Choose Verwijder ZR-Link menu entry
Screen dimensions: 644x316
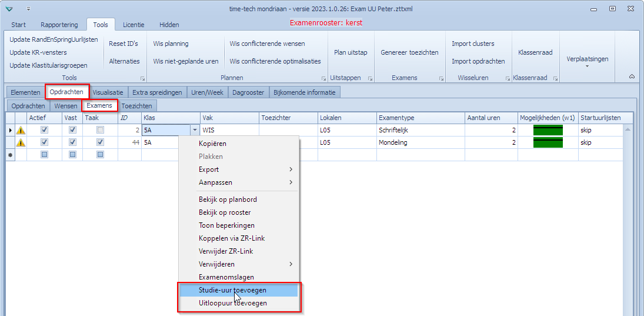239,251
